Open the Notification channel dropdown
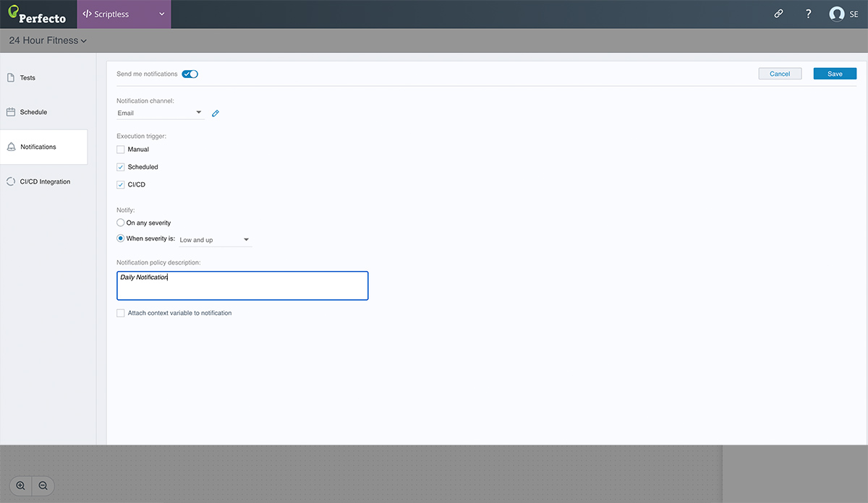 (x=159, y=113)
